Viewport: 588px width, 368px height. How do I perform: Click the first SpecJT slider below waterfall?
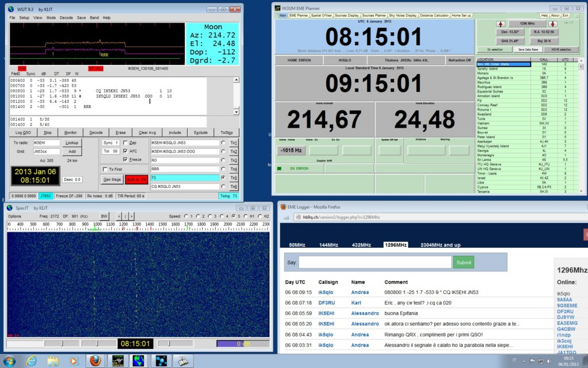click(x=61, y=343)
